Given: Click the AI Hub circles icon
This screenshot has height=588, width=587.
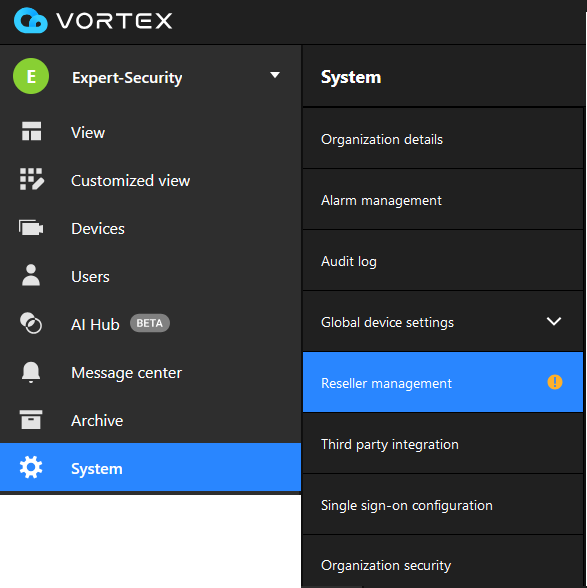Looking at the screenshot, I should tap(31, 323).
